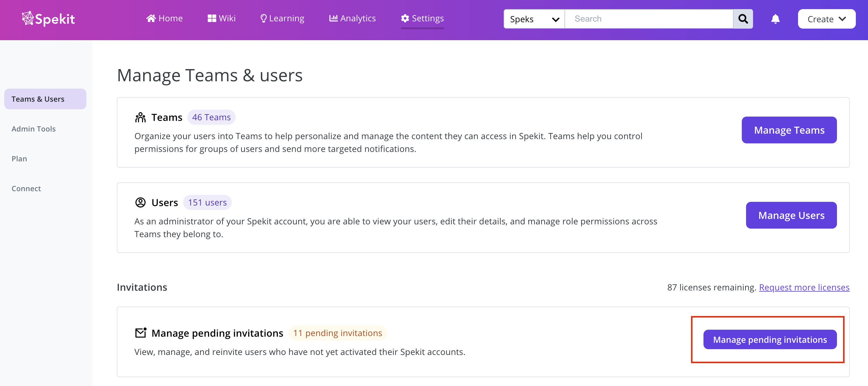The width and height of the screenshot is (868, 386).
Task: Click the Manage Teams button
Action: (x=789, y=130)
